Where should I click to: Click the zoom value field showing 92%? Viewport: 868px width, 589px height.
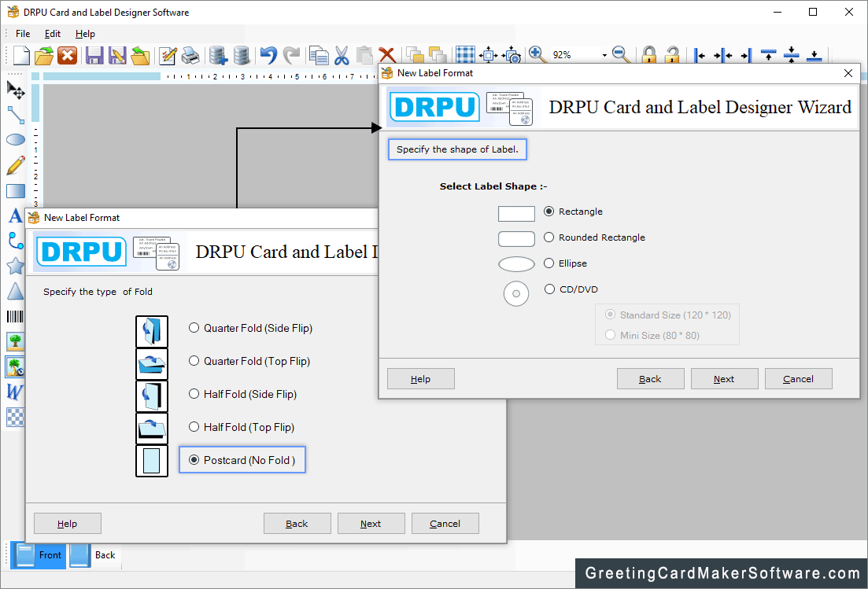576,55
